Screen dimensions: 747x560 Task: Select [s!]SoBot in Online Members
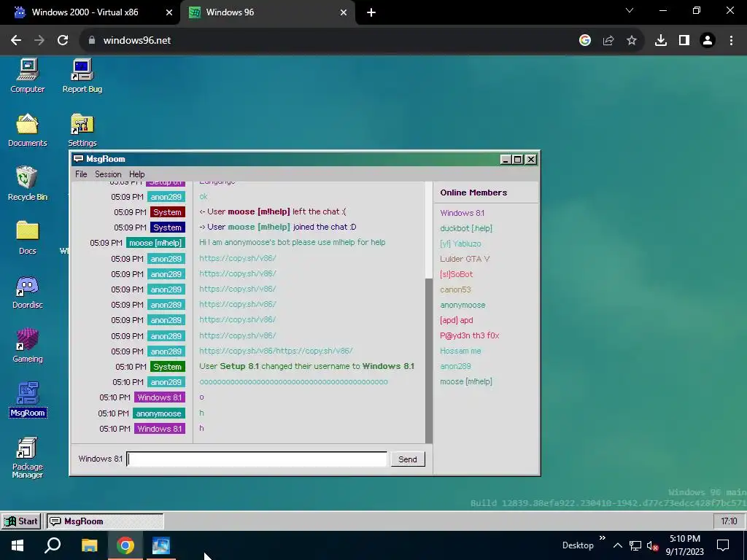(x=457, y=274)
